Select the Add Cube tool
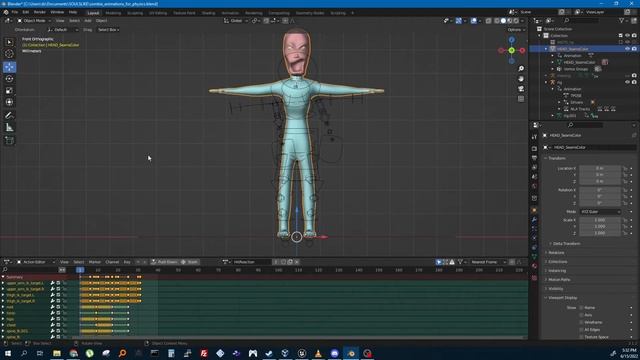640x360 pixels. pos(9,141)
